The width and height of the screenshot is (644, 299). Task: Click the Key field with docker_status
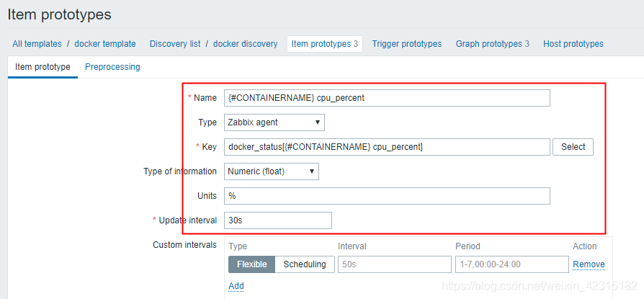pos(387,147)
